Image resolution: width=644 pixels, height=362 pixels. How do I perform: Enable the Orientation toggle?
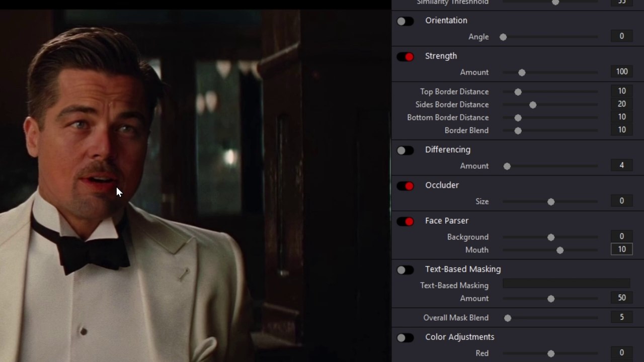click(x=405, y=21)
